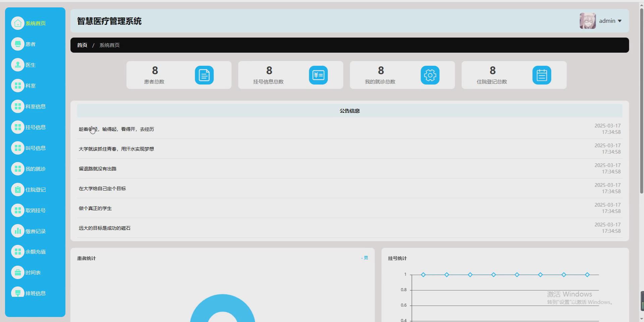Go to 取消挂号 menu label
Screen dimensions: 644x322
click(x=36, y=210)
